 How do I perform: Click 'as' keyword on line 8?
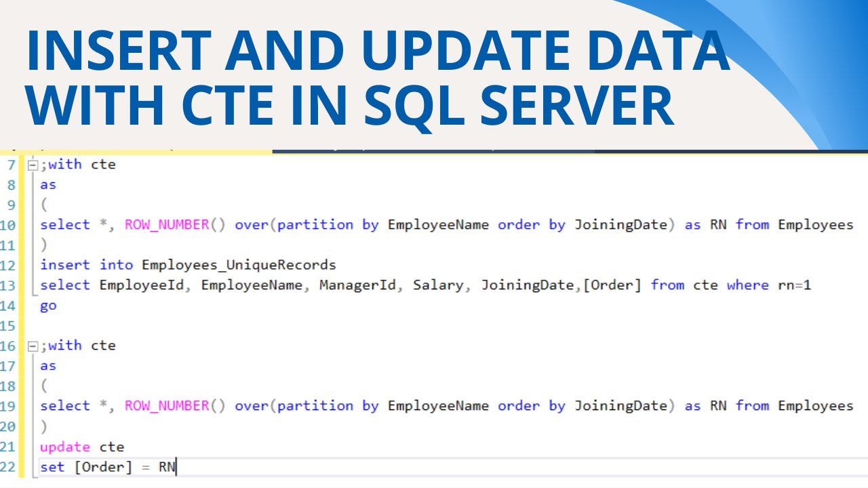[x=48, y=185]
